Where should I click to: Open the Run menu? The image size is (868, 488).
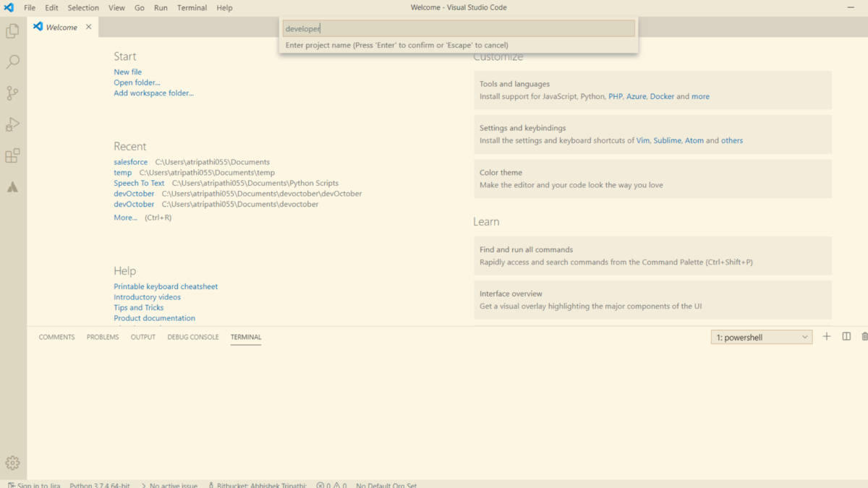161,7
